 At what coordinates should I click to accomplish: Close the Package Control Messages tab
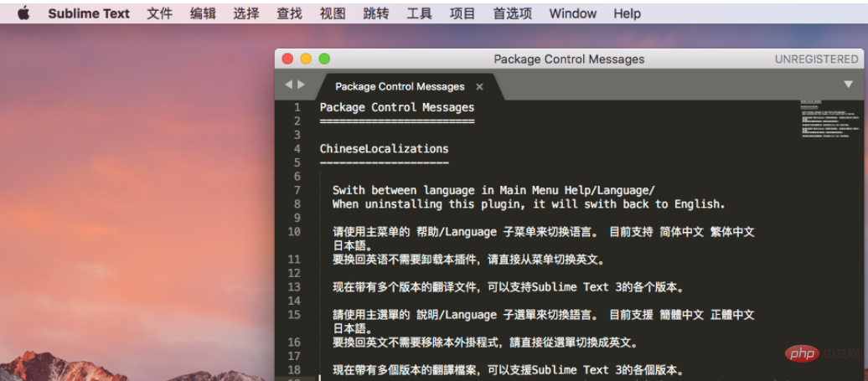click(479, 87)
